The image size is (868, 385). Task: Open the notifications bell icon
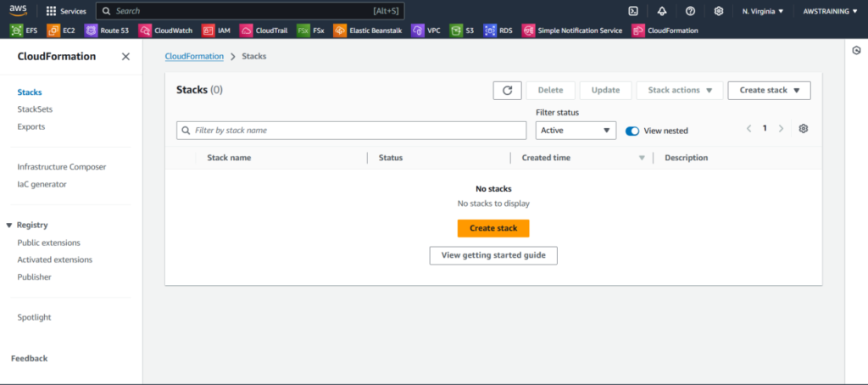coord(661,11)
